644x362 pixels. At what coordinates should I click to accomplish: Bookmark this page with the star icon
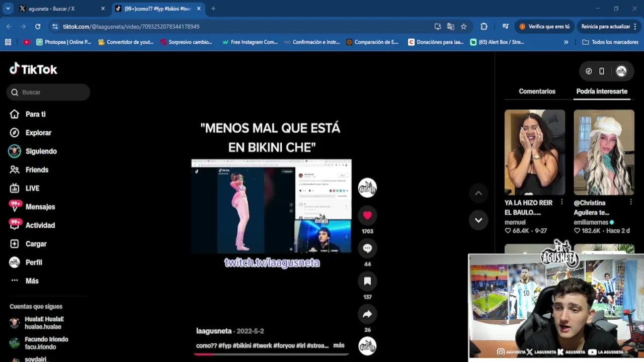coord(463,26)
